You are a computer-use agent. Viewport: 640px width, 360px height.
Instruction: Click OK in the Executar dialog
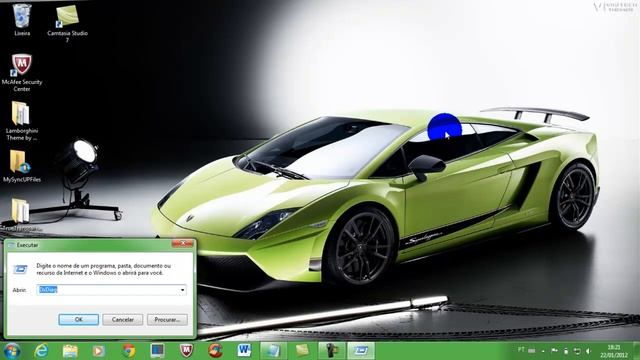point(78,320)
